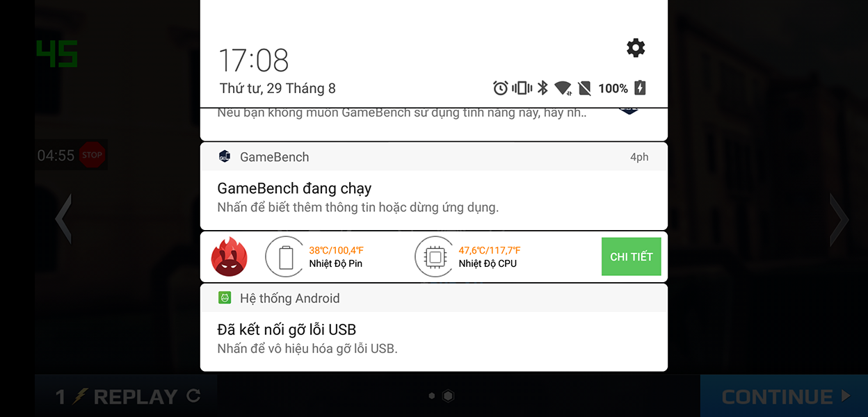Screen dimensions: 868x417
Task: Tap the battery charging icon
Action: (640, 88)
